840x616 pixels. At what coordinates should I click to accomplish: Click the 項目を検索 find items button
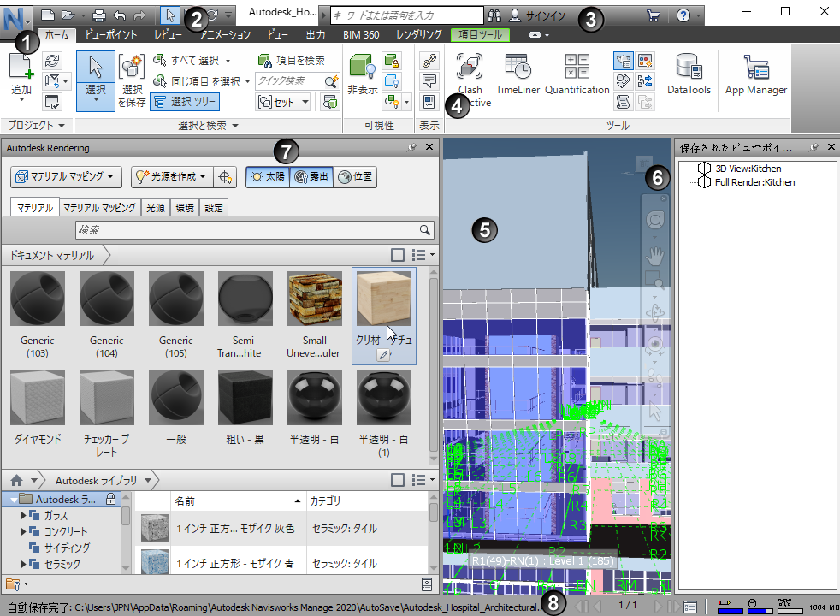292,60
